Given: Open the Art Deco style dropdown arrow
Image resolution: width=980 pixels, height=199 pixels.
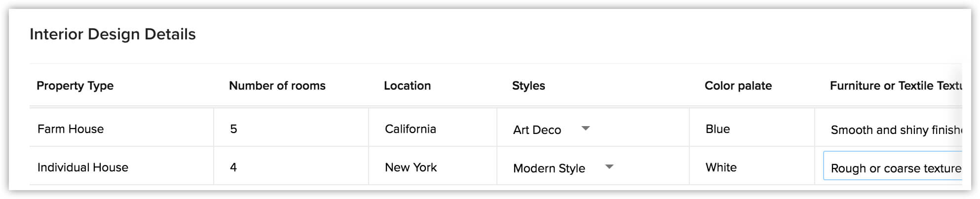Looking at the screenshot, I should point(586,129).
